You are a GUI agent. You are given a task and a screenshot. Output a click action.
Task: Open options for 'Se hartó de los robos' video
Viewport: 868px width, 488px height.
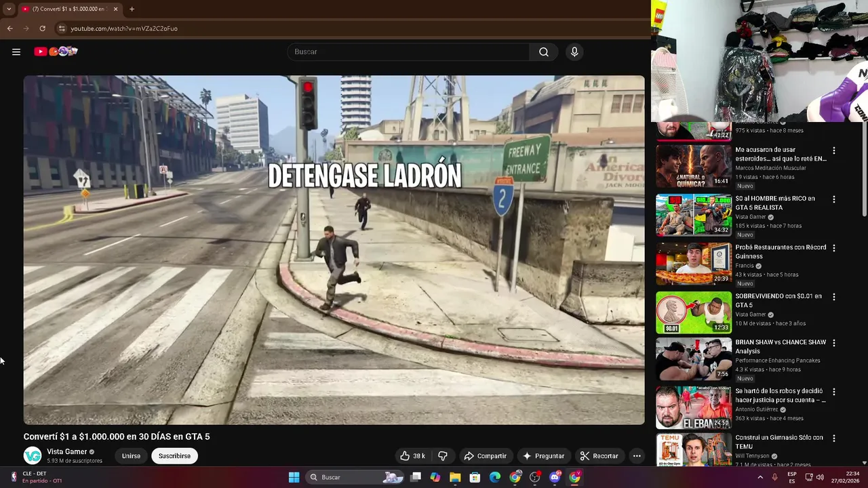point(834,392)
